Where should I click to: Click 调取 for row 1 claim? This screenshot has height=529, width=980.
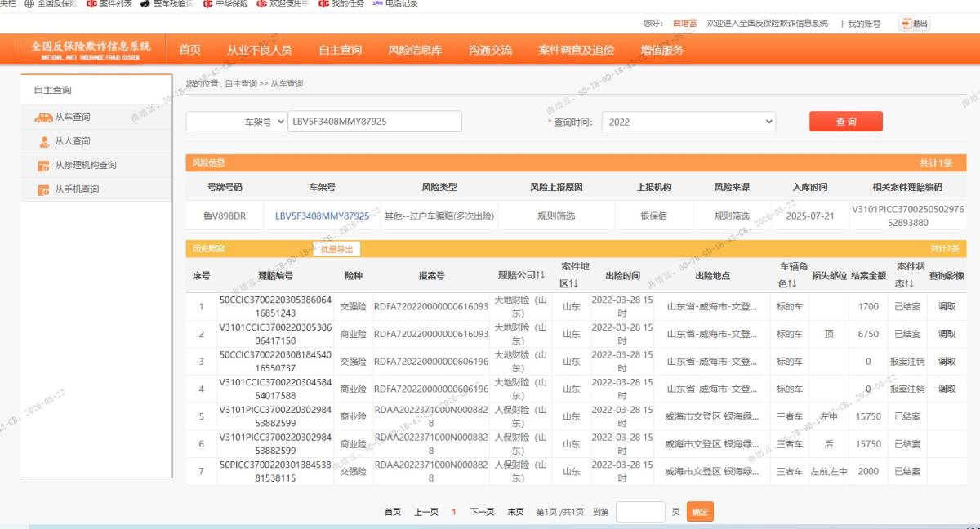(x=947, y=306)
